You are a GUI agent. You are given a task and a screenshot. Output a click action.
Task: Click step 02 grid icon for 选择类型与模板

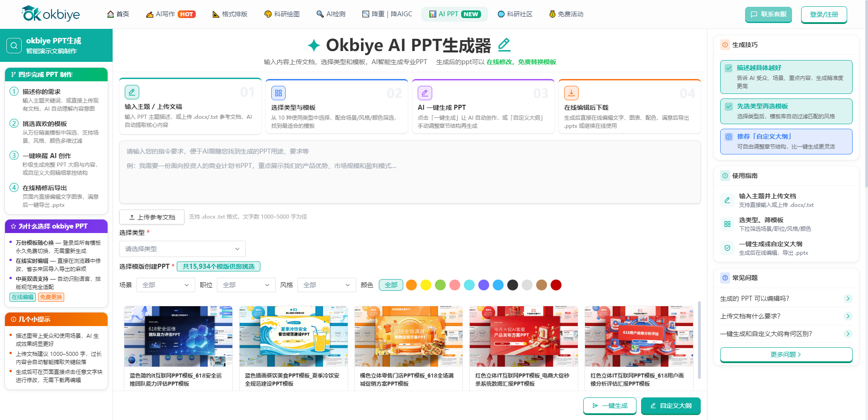coord(278,93)
